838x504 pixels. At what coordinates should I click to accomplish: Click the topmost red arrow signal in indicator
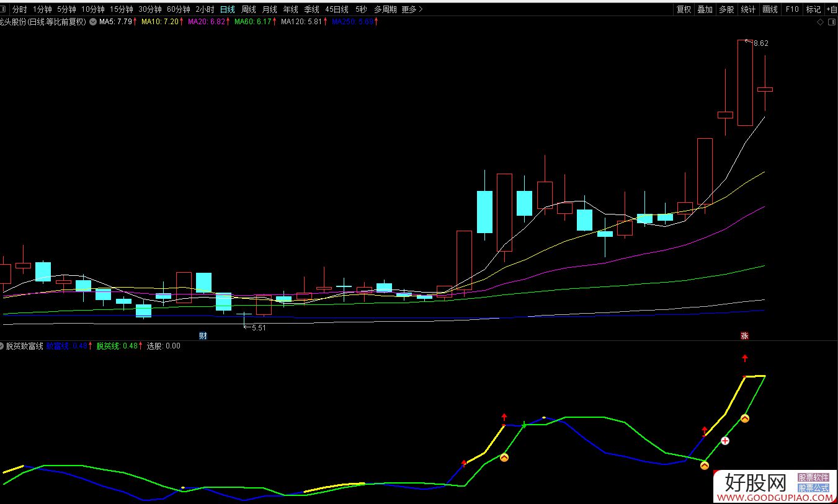[745, 358]
